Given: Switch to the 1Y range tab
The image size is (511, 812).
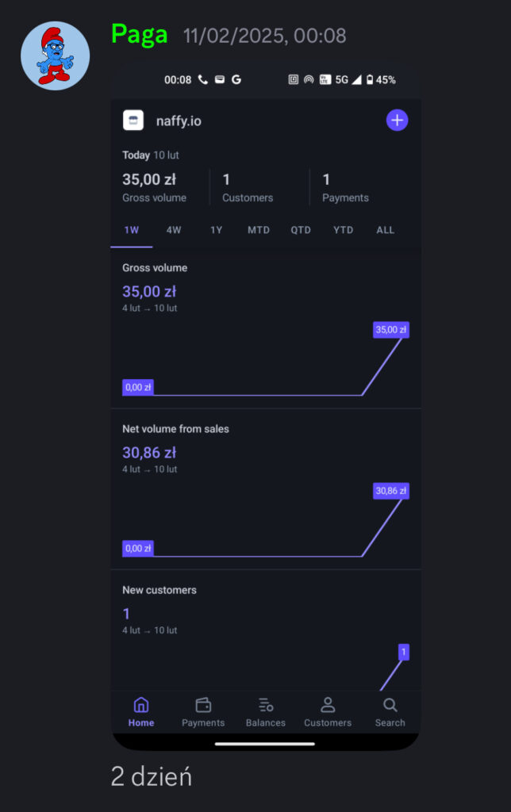Looking at the screenshot, I should pyautogui.click(x=216, y=230).
